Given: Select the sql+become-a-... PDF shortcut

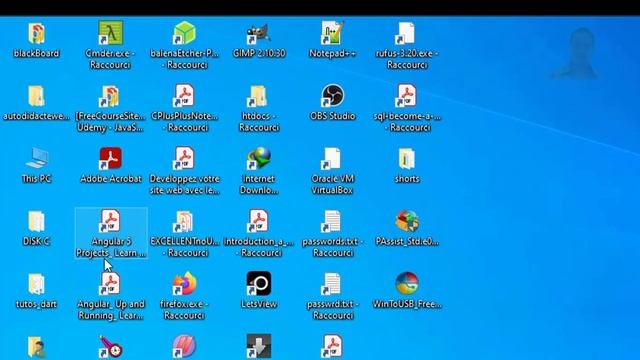Looking at the screenshot, I should 407,96.
